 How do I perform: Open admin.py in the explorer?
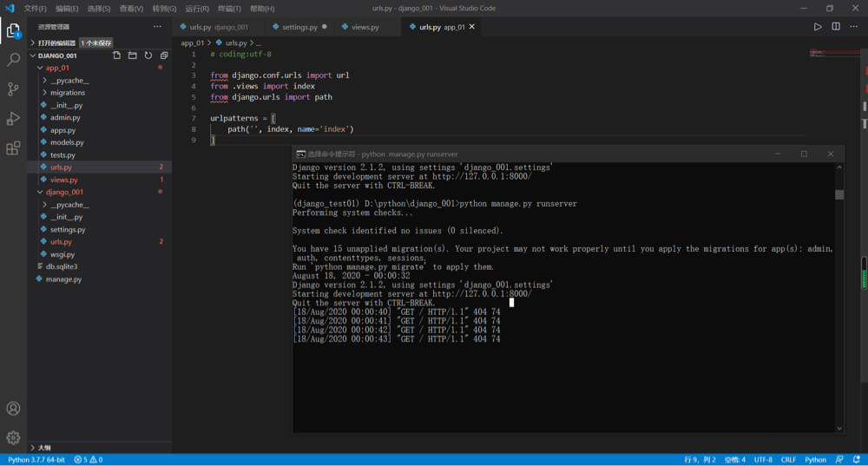tap(100, 117)
